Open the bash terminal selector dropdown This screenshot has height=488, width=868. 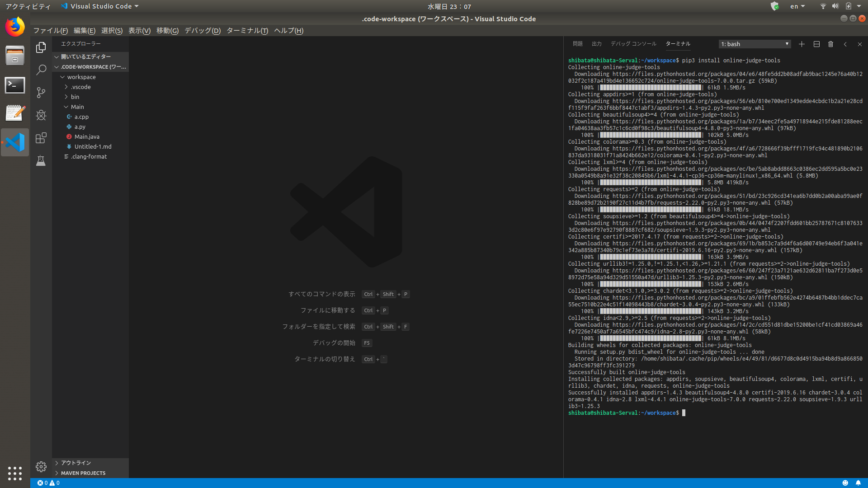tap(755, 44)
